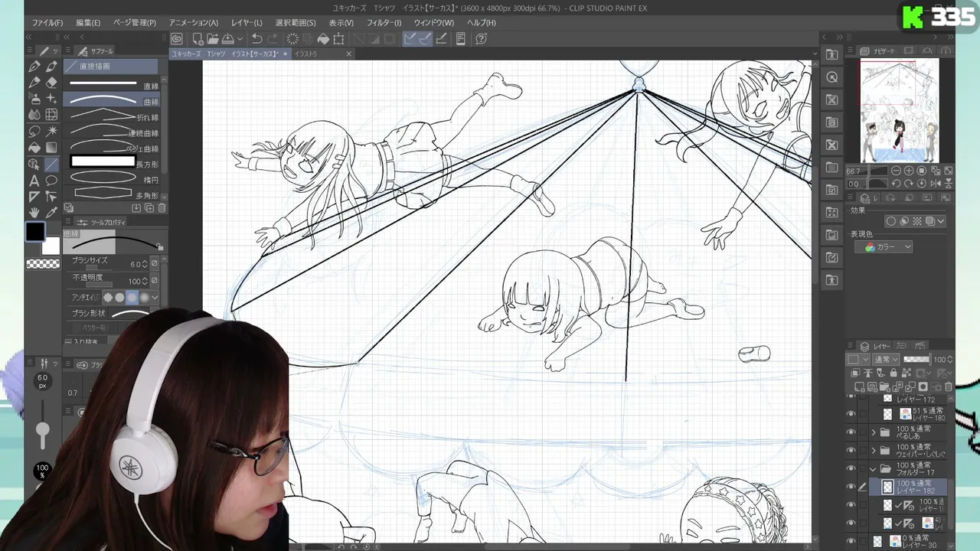The height and width of the screenshot is (551, 980).
Task: Expand the ぺるしあ layer folder
Action: coord(874,432)
